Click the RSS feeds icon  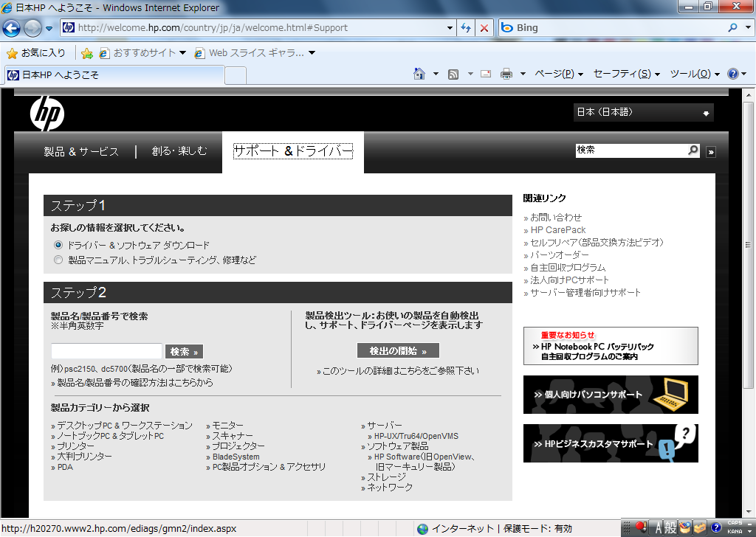[453, 75]
